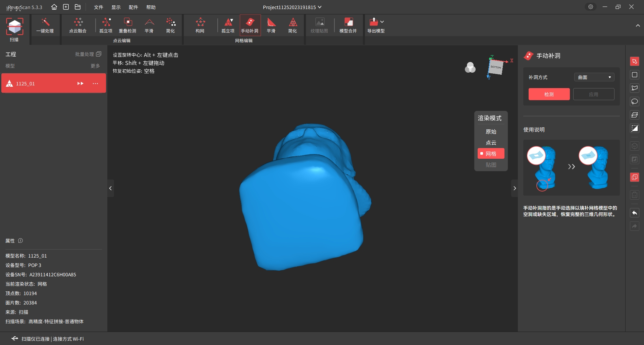This screenshot has width=644, height=345.
Task: Collapse the ribbon toolbar chevron
Action: click(638, 26)
